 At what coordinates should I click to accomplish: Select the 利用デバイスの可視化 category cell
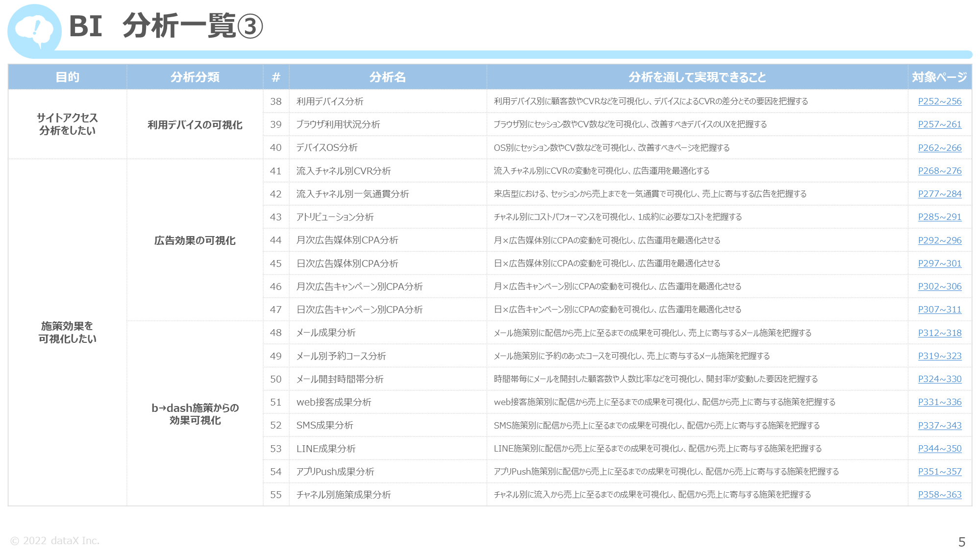[x=195, y=125]
